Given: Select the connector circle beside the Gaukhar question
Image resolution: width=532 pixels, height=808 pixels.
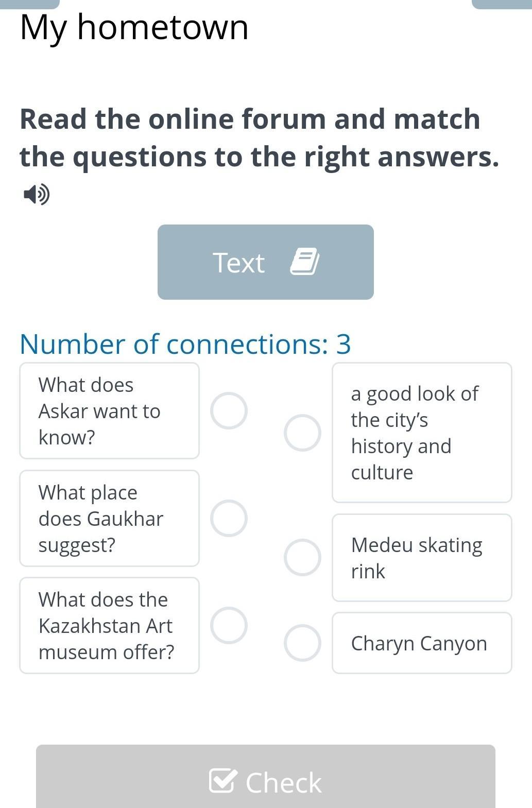Looking at the screenshot, I should 229,518.
